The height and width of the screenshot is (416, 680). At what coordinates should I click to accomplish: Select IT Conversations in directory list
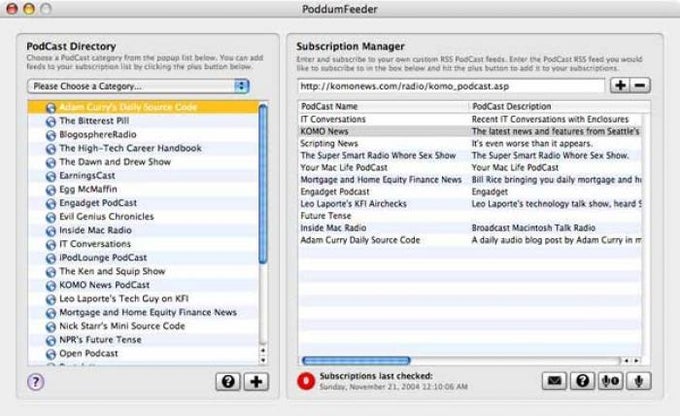click(144, 244)
